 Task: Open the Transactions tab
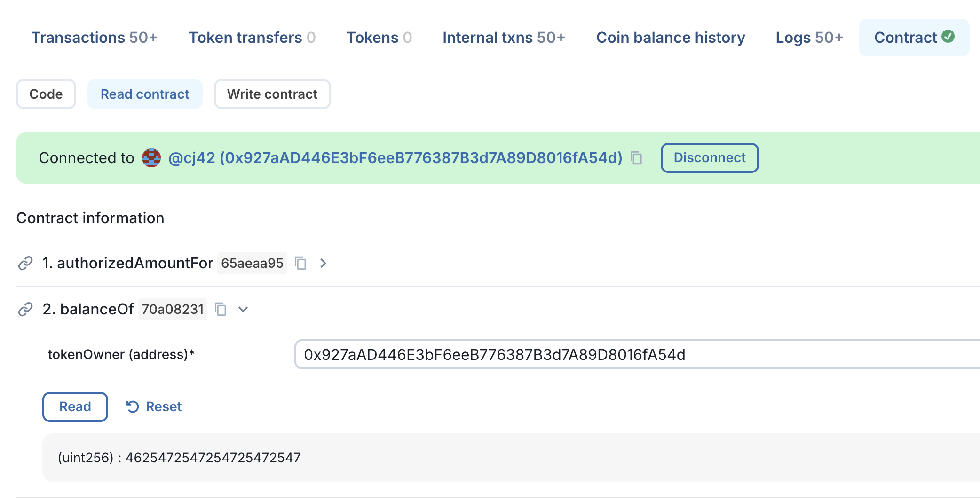click(x=95, y=38)
